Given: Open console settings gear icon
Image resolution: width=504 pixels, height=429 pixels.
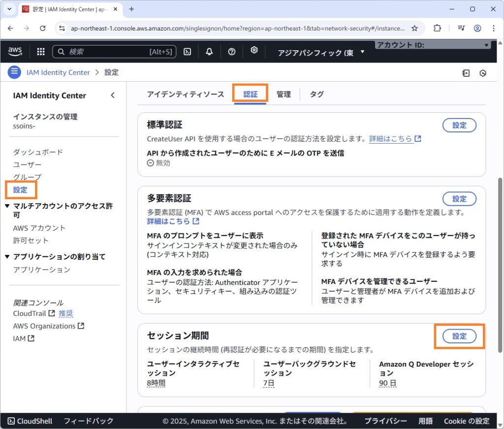Looking at the screenshot, I should (254, 51).
